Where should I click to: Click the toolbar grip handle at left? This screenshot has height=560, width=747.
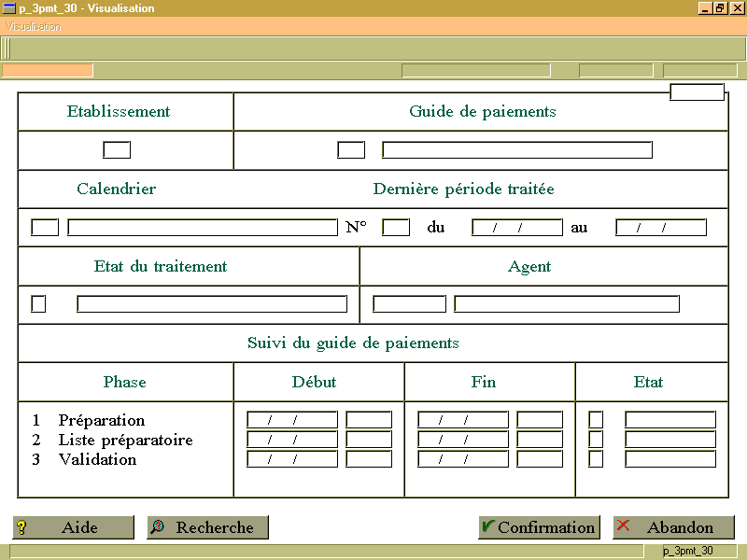click(x=6, y=49)
